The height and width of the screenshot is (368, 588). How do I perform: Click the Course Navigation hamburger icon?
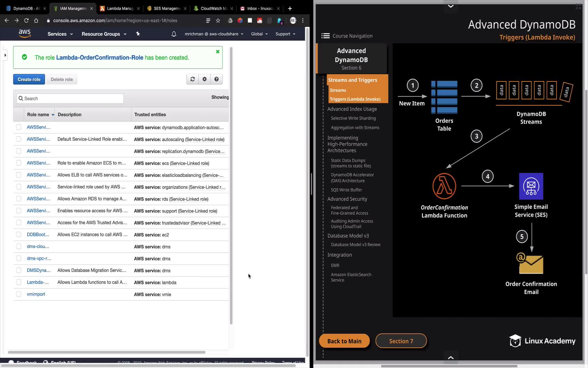coord(326,36)
